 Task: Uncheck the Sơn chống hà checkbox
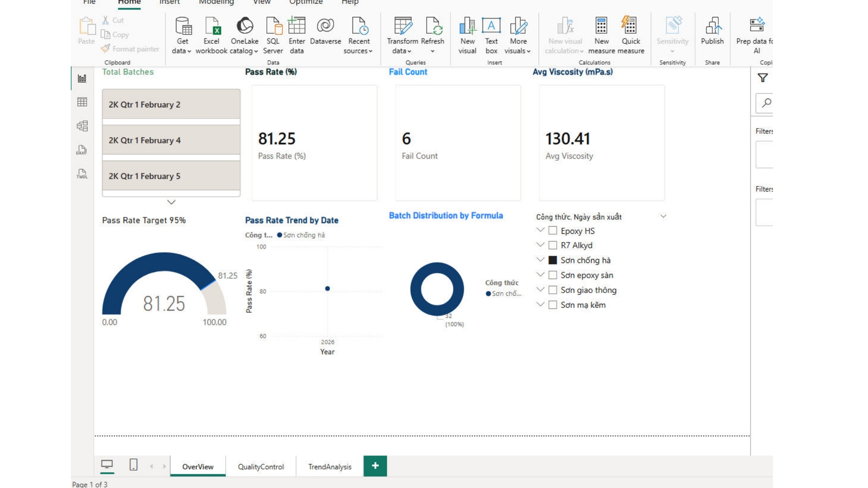point(553,260)
